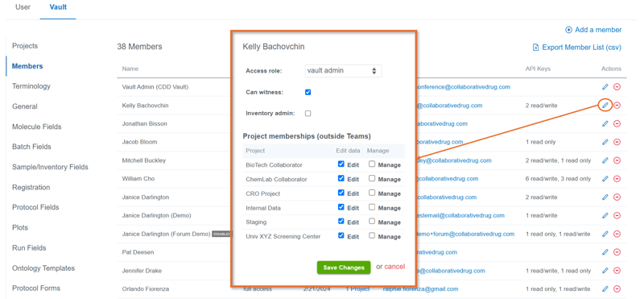Check Manage for Staging project

[x=372, y=222]
